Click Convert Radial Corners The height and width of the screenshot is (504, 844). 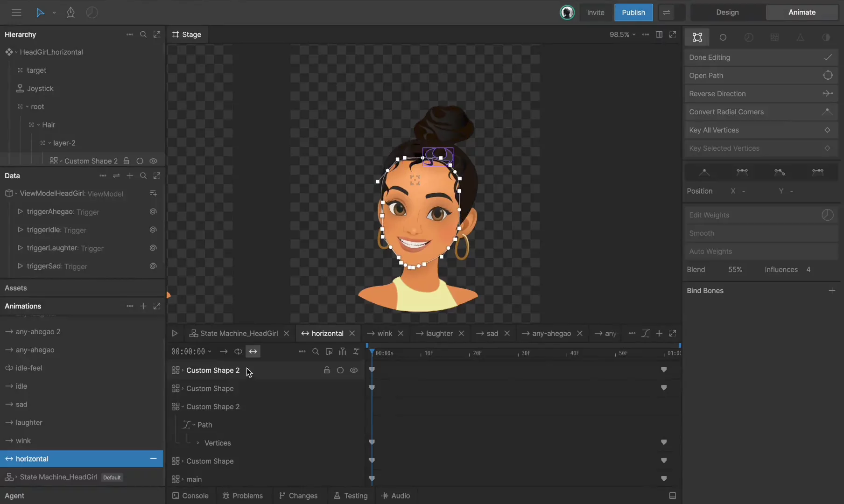(x=761, y=112)
